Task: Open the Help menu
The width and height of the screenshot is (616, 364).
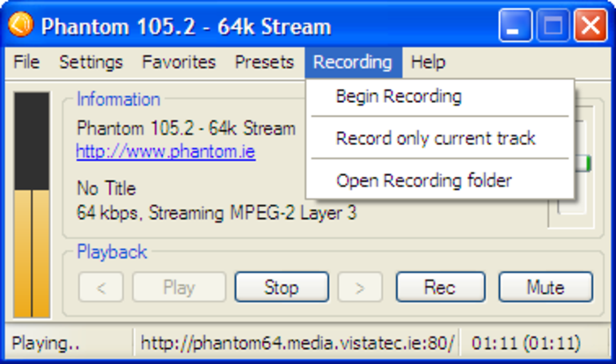Action: coord(429,62)
